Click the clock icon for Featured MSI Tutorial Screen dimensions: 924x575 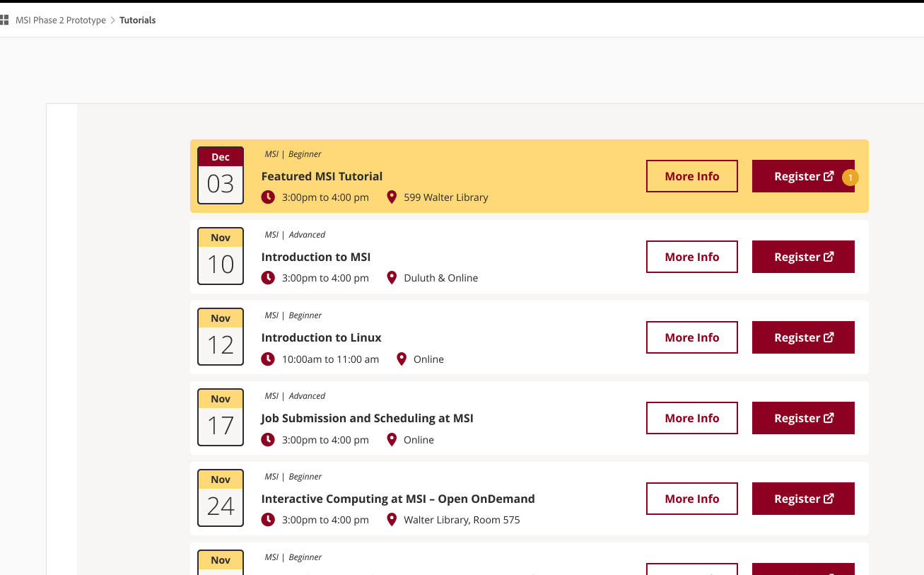coord(268,197)
